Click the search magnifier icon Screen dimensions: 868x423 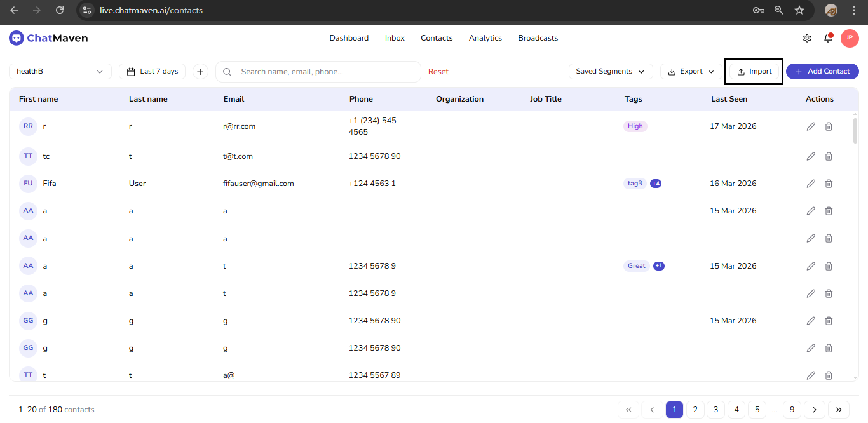coord(227,71)
